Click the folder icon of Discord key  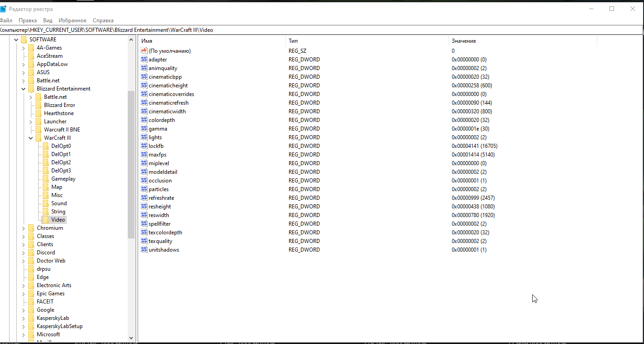pos(31,253)
